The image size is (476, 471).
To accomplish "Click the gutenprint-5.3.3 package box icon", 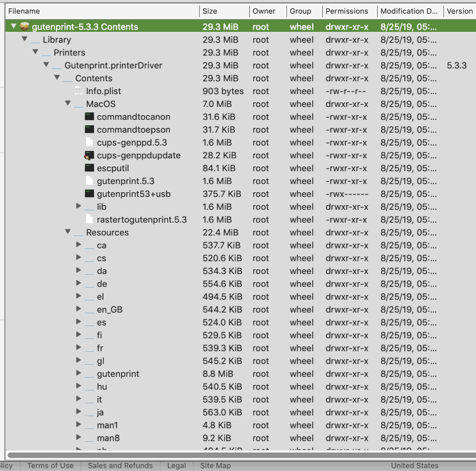I will pyautogui.click(x=24, y=26).
